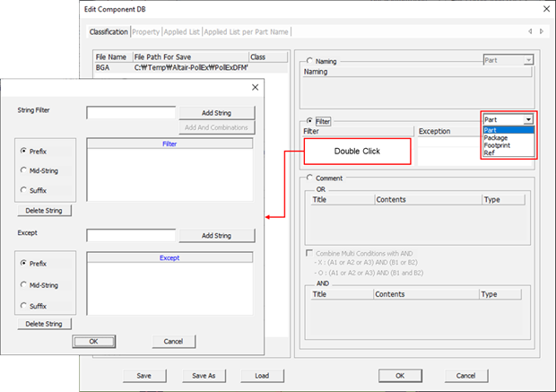Click the right tab scroll arrow

(542, 31)
